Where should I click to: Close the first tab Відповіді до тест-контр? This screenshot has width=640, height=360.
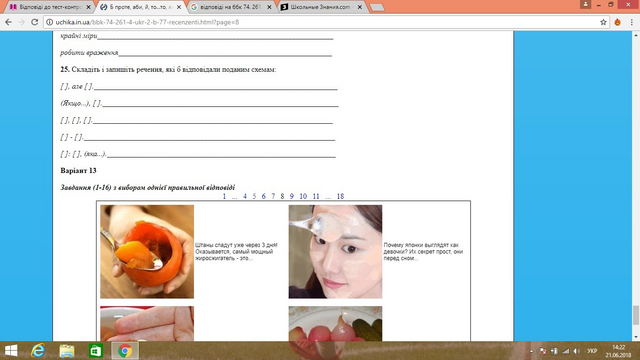pyautogui.click(x=88, y=7)
